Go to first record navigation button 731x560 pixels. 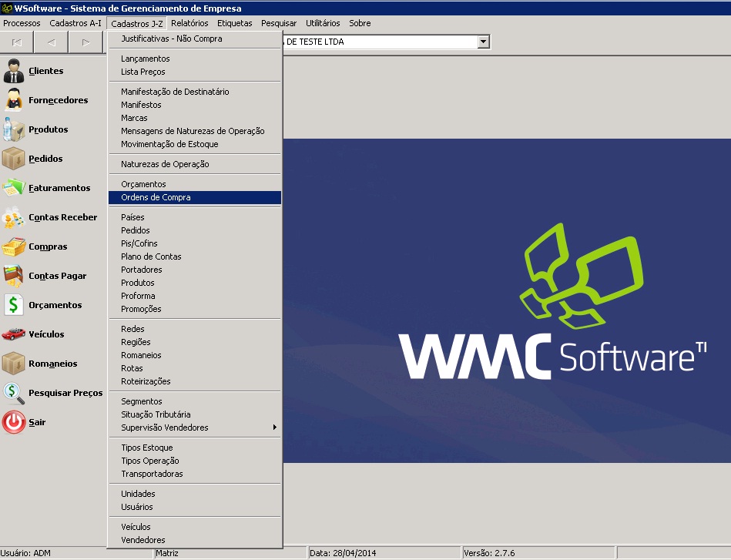pos(17,42)
